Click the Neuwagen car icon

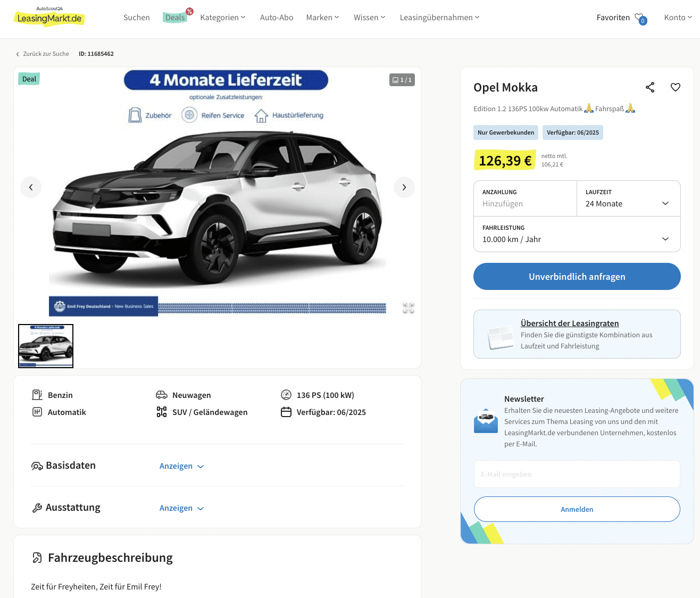pyautogui.click(x=162, y=395)
